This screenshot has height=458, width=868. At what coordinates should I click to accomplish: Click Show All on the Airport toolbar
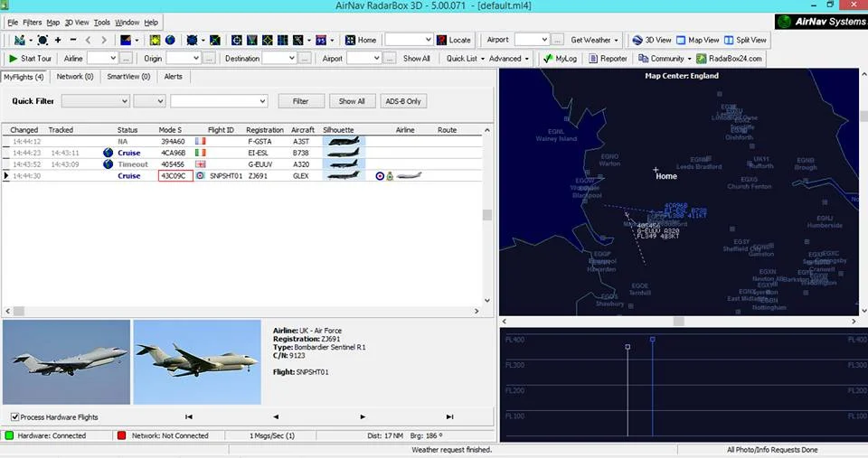[x=416, y=58]
